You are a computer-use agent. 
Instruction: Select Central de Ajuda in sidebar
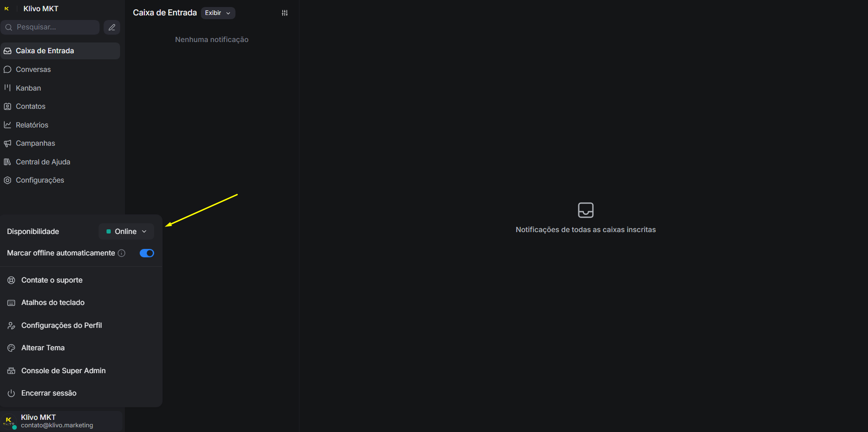click(x=60, y=162)
